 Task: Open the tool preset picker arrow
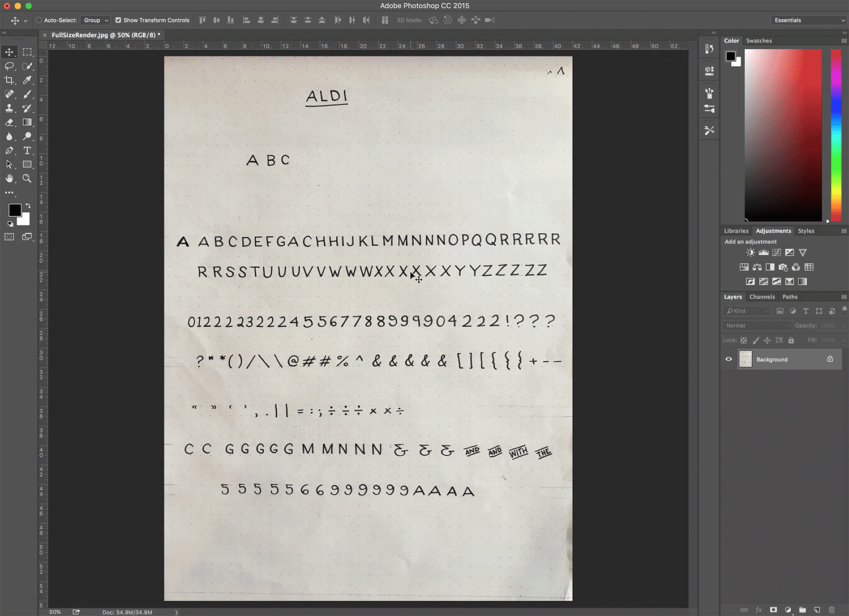pos(25,20)
